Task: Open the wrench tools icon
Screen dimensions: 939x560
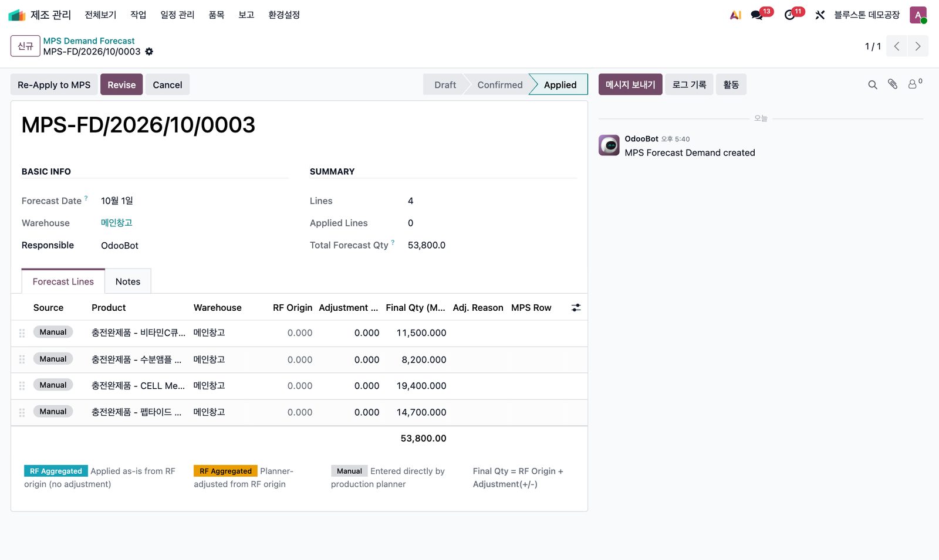Action: (x=820, y=15)
